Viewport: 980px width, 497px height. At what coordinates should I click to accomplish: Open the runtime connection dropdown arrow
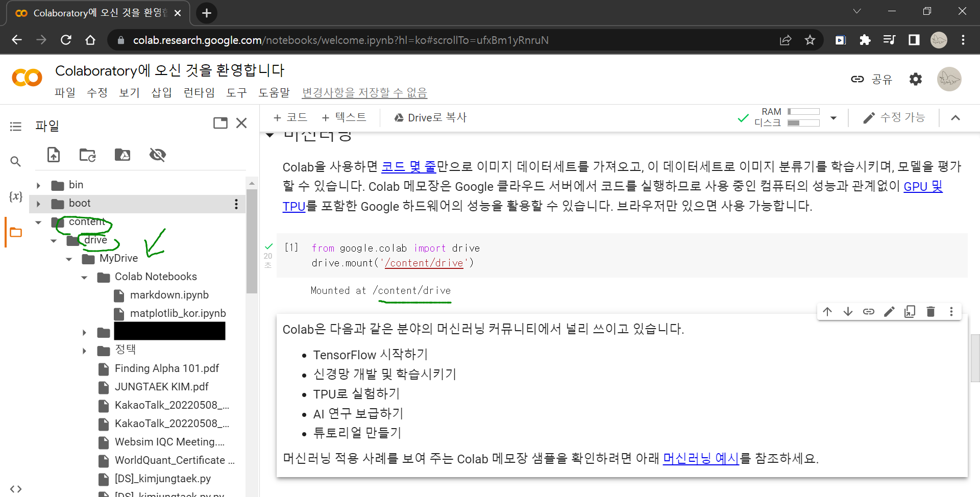point(834,118)
